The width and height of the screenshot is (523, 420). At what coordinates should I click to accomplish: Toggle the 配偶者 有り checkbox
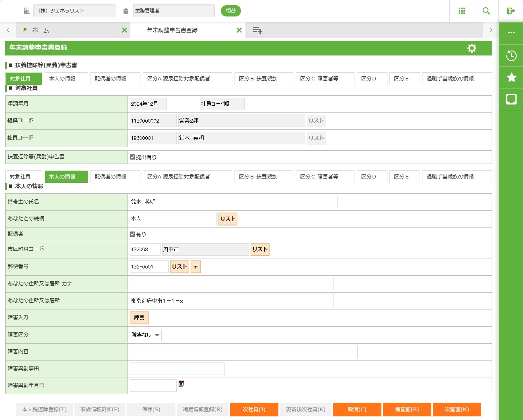click(133, 234)
